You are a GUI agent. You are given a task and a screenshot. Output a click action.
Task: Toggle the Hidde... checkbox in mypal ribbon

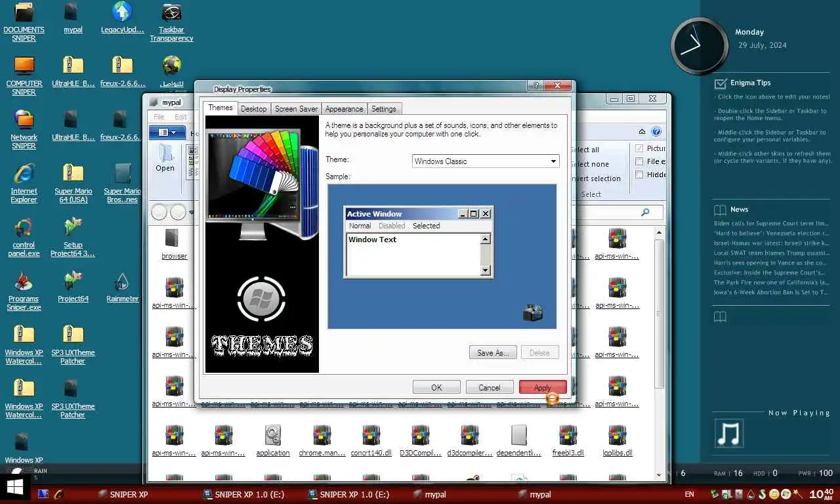point(640,175)
